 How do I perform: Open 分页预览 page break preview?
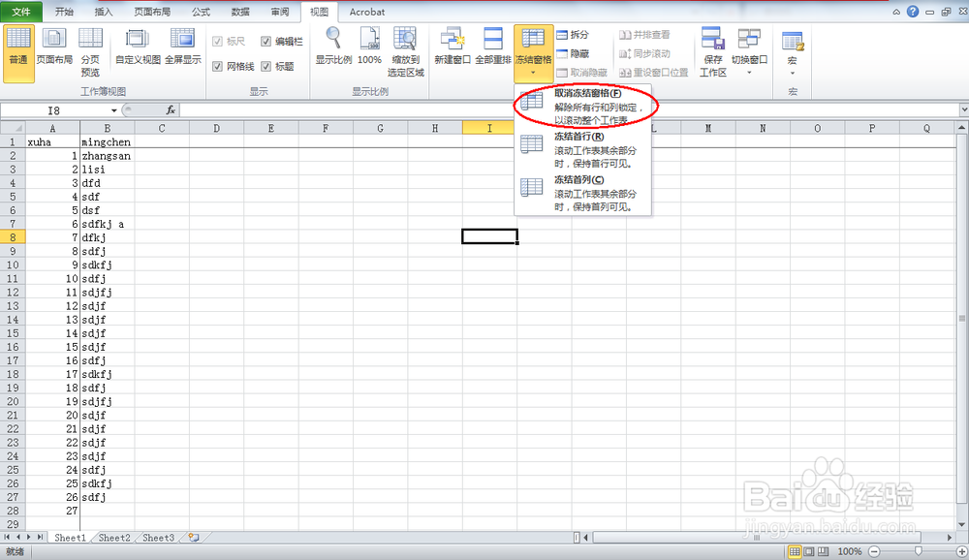(x=90, y=52)
